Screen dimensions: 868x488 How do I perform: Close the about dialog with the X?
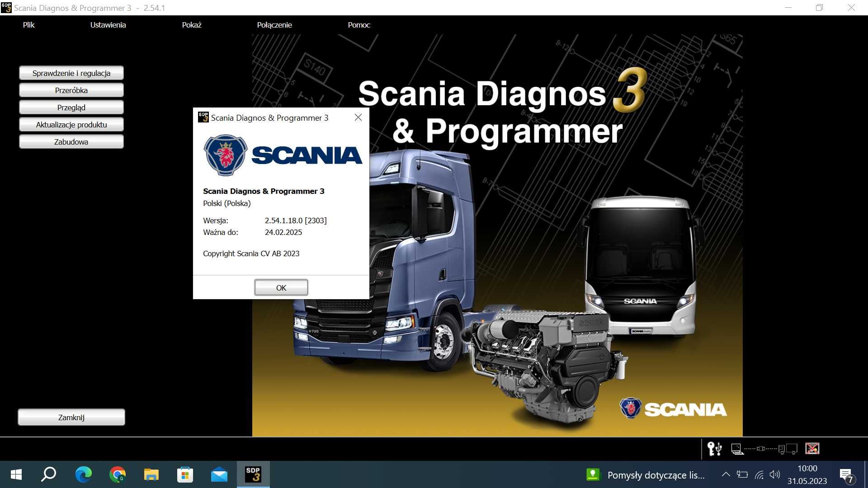358,117
